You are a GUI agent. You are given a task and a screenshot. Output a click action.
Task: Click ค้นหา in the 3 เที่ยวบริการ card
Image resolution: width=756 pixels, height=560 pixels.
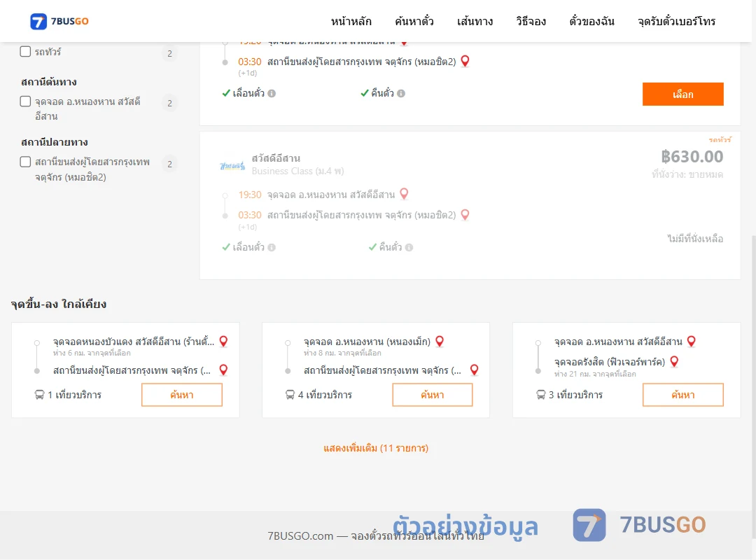[x=682, y=395]
